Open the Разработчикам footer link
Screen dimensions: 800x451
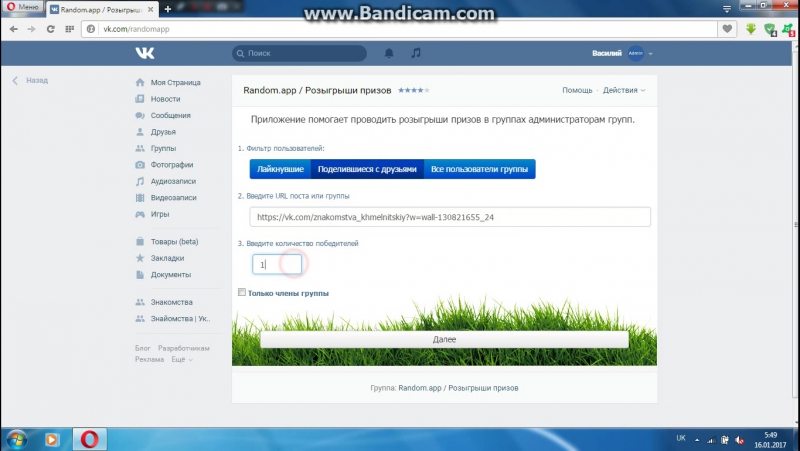pyautogui.click(x=184, y=348)
